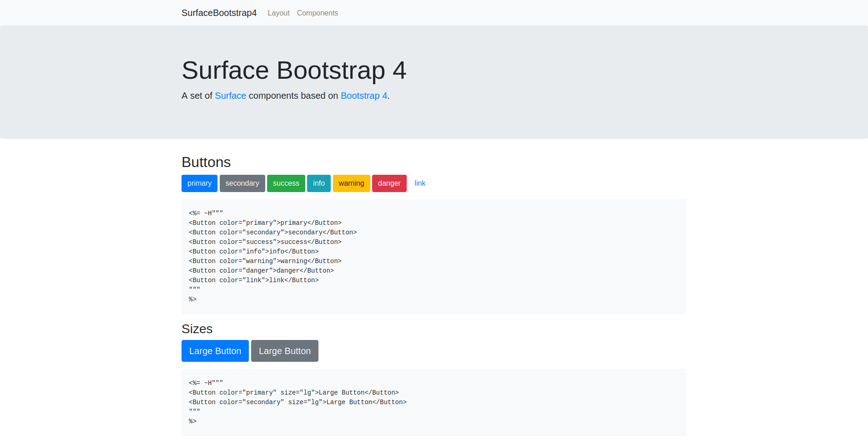The image size is (868, 441).
Task: Click the Buttons section heading
Action: [206, 162]
